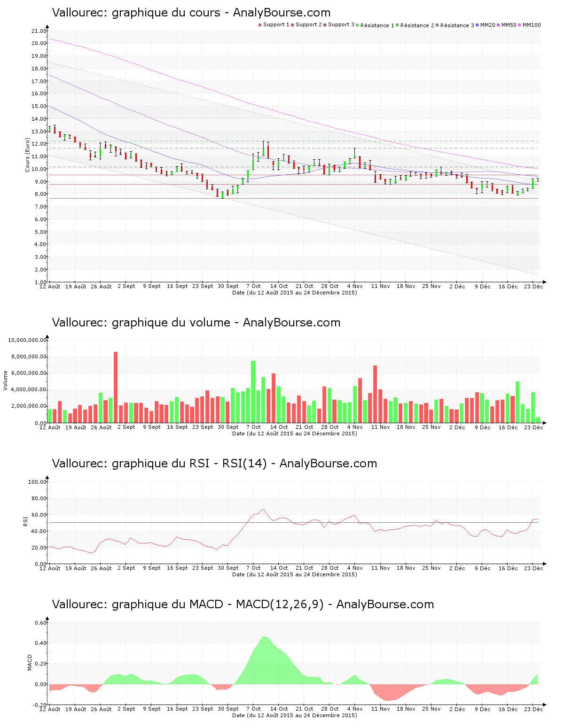Click the MM20 blue legend square
The image size is (564, 728).
click(478, 25)
